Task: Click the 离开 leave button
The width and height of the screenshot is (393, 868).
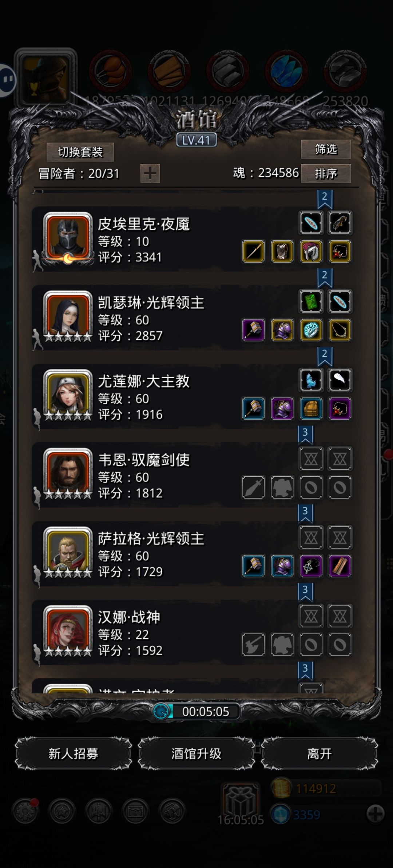Action: point(319,754)
